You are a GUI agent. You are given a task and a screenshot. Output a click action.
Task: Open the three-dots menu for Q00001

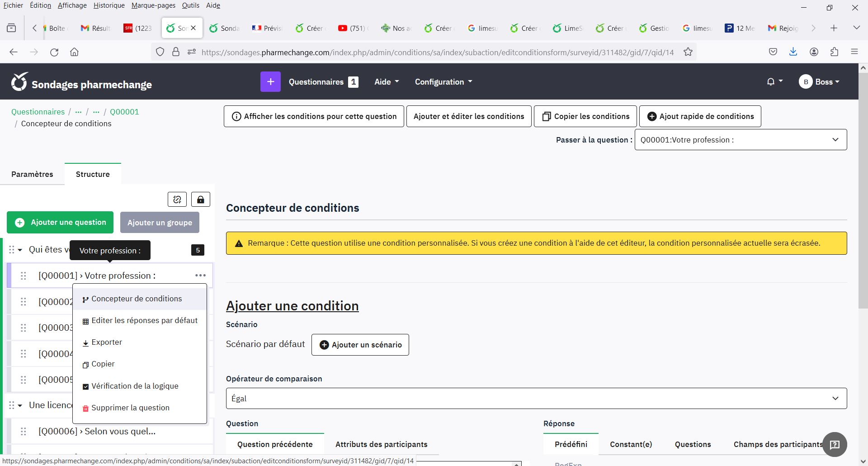(200, 276)
